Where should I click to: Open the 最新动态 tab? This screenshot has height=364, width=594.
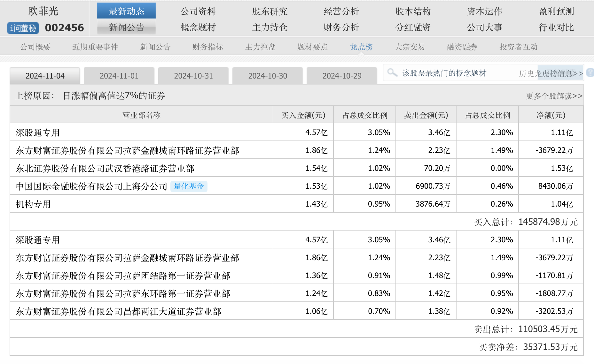[x=127, y=11]
